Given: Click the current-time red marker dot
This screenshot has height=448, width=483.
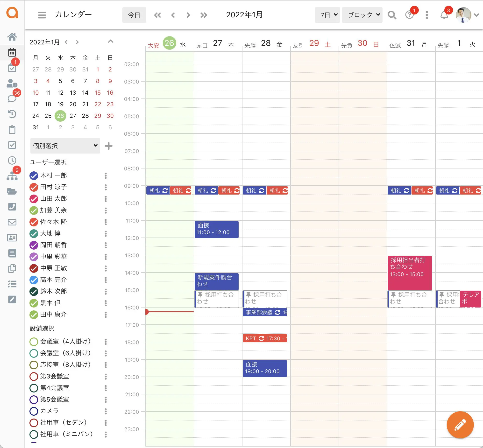Looking at the screenshot, I should [147, 312].
